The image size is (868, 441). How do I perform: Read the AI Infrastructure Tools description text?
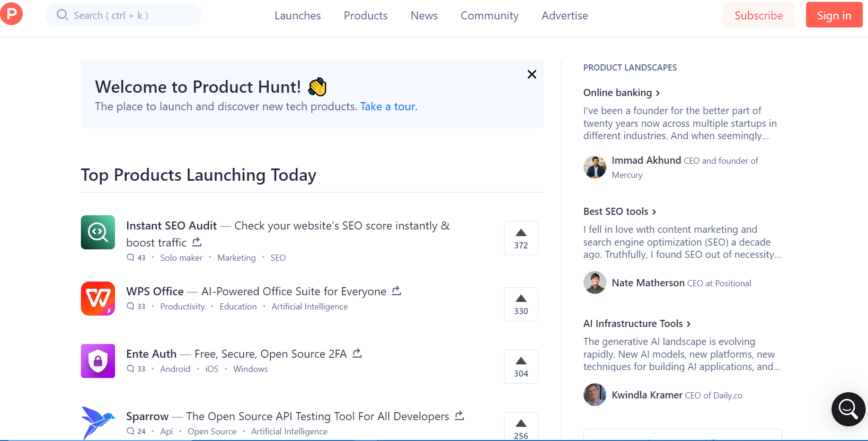(x=682, y=354)
